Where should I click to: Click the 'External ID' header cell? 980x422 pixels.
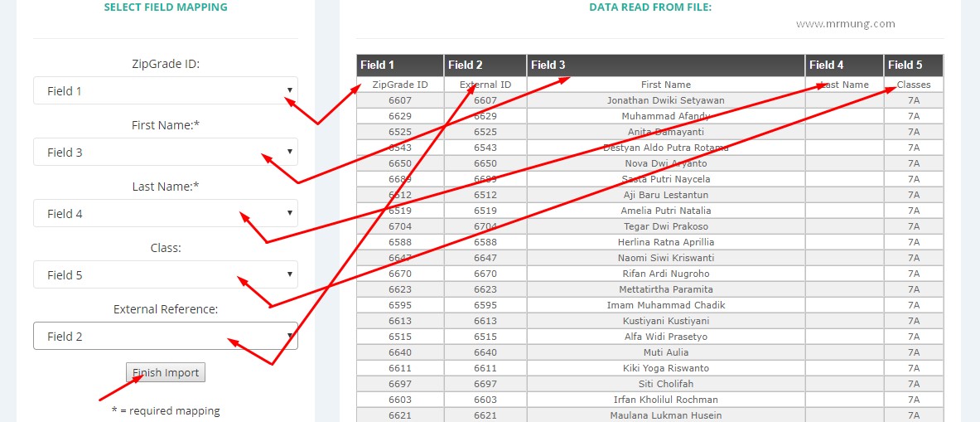pos(485,85)
